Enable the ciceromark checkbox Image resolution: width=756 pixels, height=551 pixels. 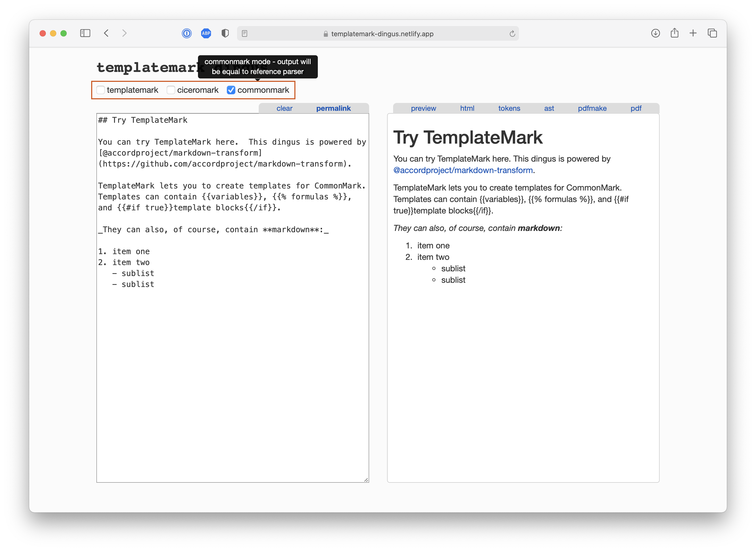point(171,90)
